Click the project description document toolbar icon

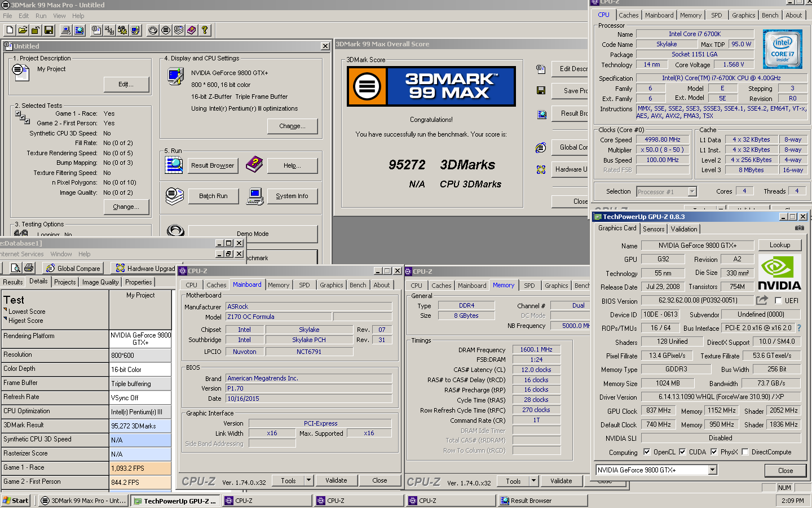point(96,30)
